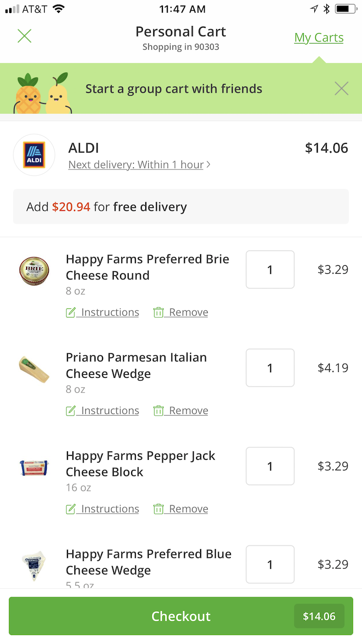Screen dimensions: 362x644
Task: Add Instructions for Parmesan Cheese Wedge
Action: coord(103,411)
